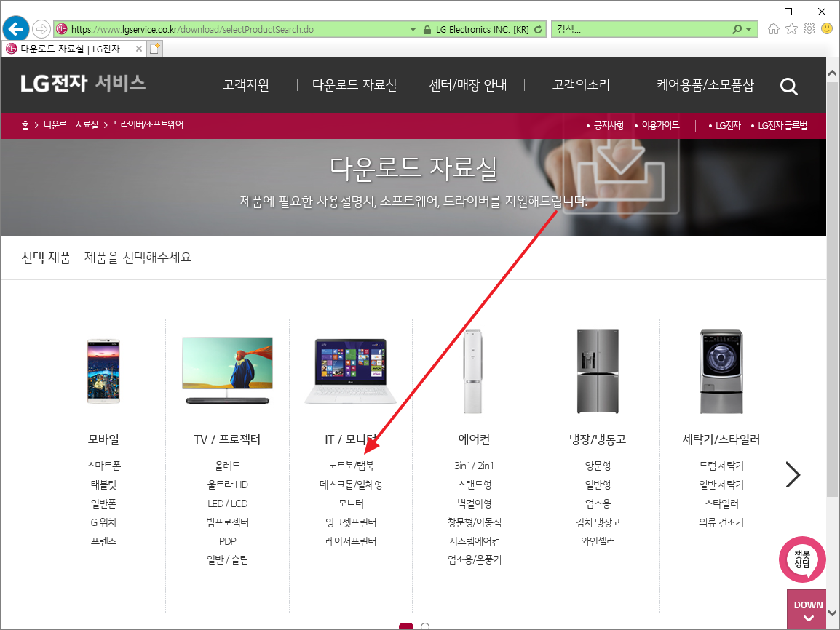840x630 pixels.
Task: Open the 고객의소리 menu
Action: (x=582, y=85)
